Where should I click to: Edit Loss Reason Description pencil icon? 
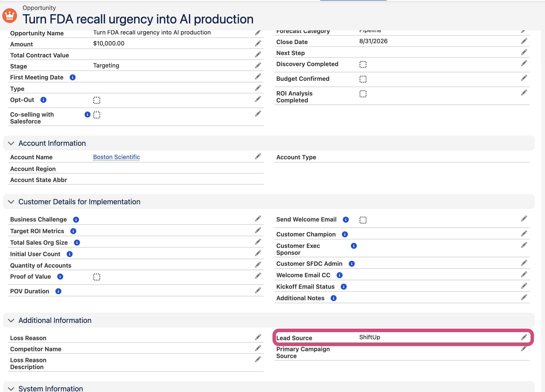point(258,359)
